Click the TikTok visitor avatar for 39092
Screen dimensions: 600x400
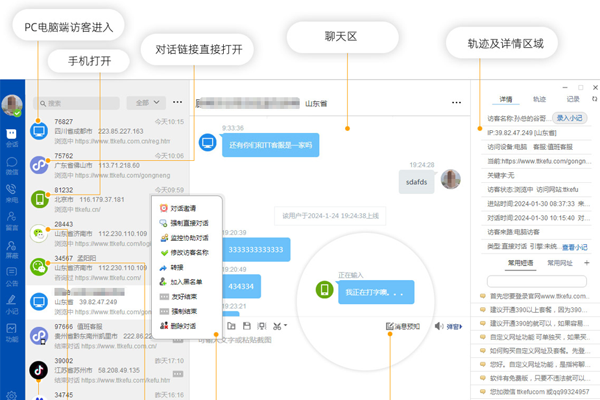pyautogui.click(x=40, y=371)
